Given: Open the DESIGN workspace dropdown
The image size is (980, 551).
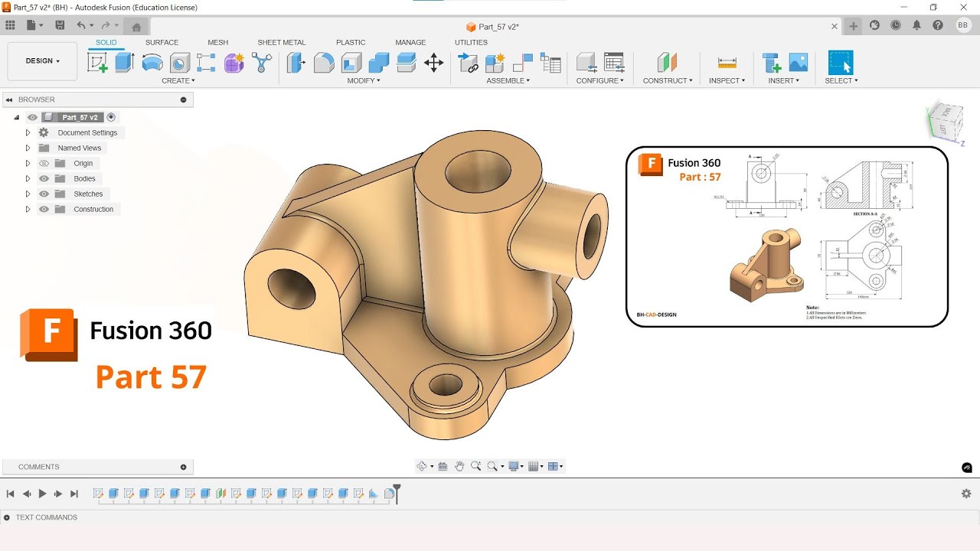Looking at the screenshot, I should click(42, 61).
